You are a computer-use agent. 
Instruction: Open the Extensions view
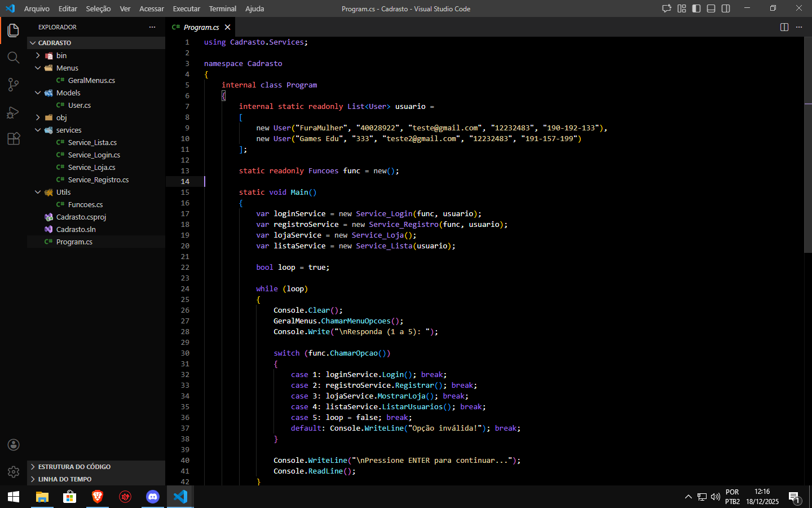pos(14,139)
